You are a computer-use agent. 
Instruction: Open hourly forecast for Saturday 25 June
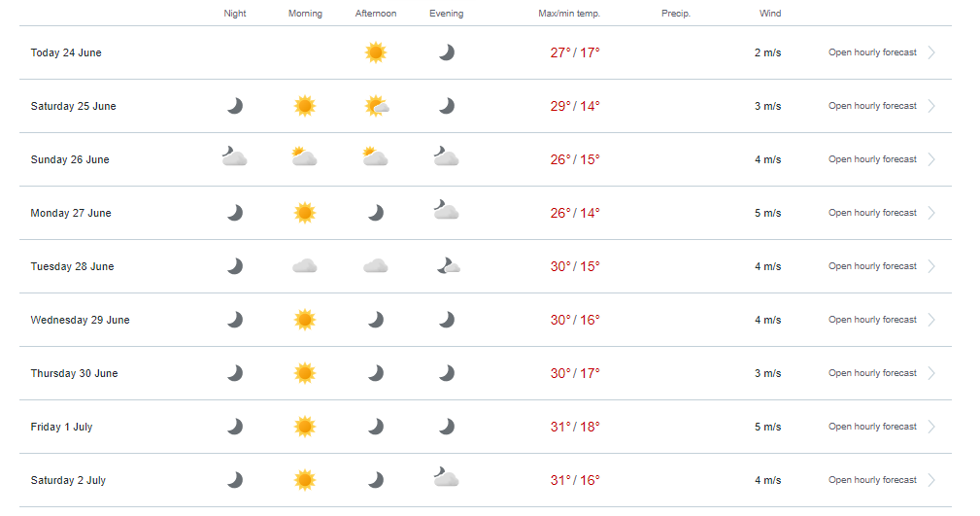click(x=872, y=106)
